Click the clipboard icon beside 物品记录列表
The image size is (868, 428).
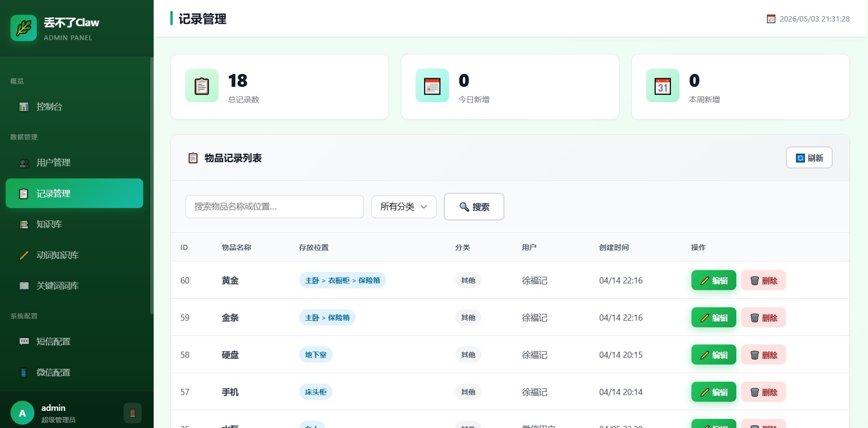193,158
